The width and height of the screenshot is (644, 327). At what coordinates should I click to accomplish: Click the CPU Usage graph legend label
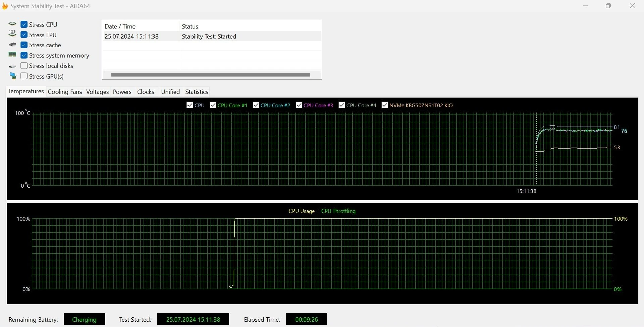(302, 211)
